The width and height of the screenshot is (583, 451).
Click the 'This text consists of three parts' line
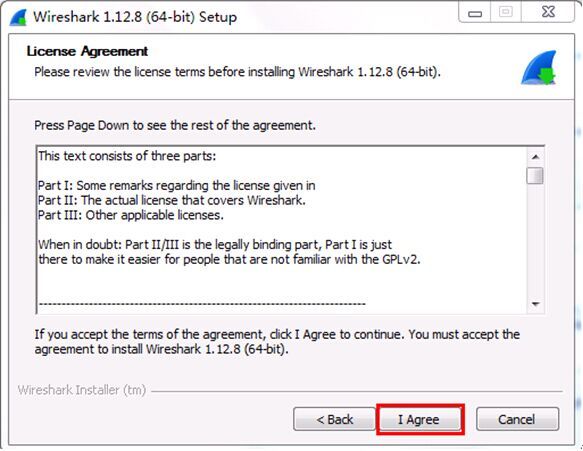click(x=127, y=156)
